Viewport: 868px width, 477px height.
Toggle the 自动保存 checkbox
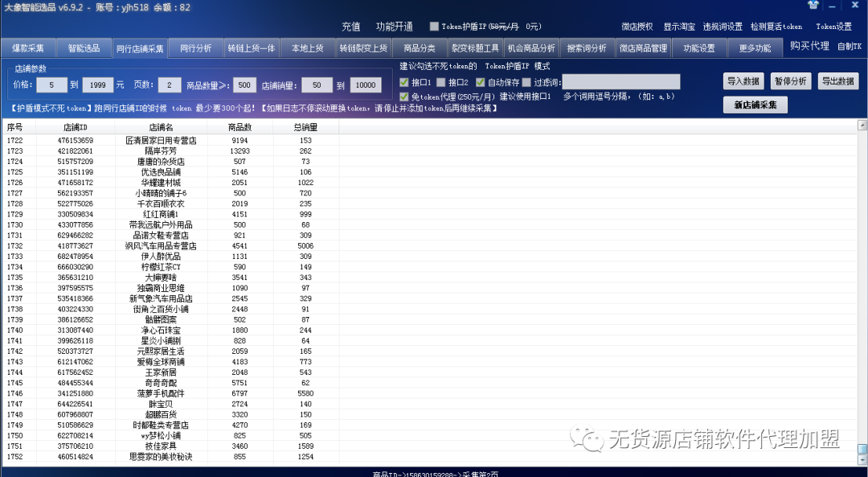coord(480,82)
